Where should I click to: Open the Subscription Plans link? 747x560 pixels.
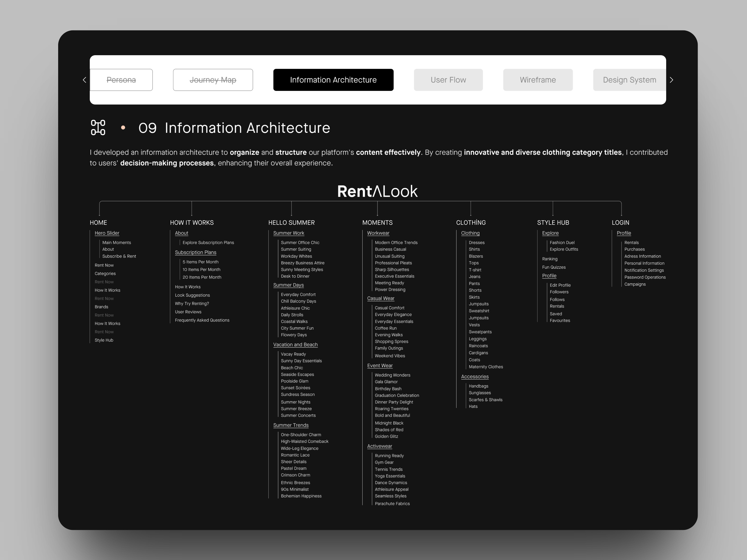(x=196, y=253)
